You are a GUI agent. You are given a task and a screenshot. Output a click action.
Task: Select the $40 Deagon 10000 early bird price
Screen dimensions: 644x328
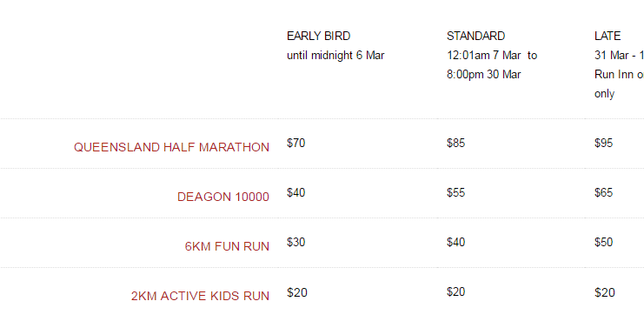[295, 193]
